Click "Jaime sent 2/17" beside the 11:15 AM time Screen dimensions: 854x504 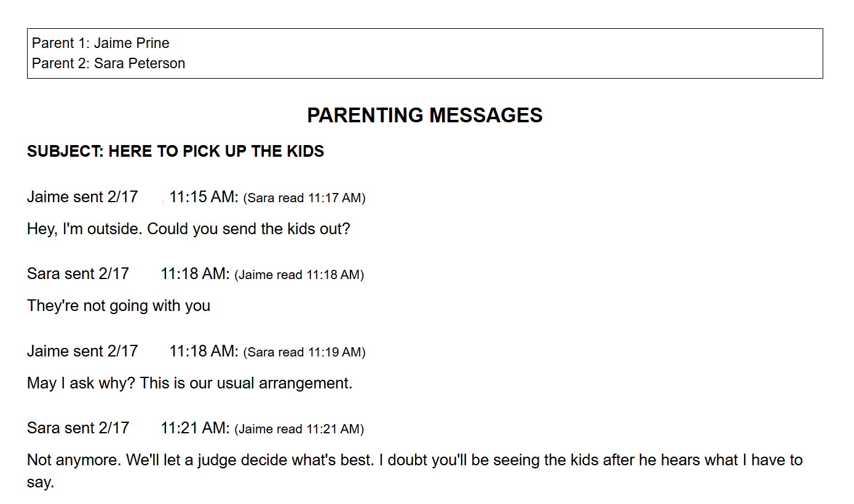[82, 197]
